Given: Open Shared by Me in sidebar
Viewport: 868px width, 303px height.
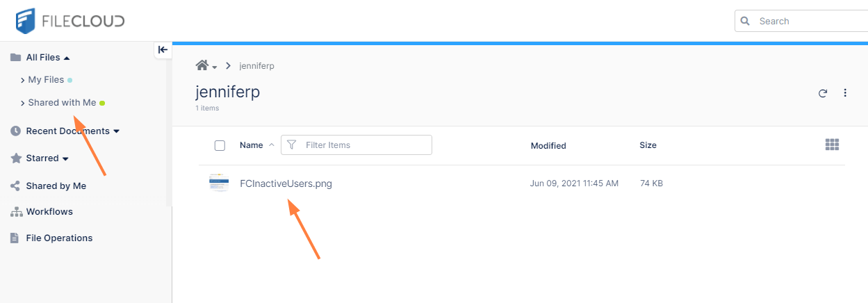Looking at the screenshot, I should [56, 186].
